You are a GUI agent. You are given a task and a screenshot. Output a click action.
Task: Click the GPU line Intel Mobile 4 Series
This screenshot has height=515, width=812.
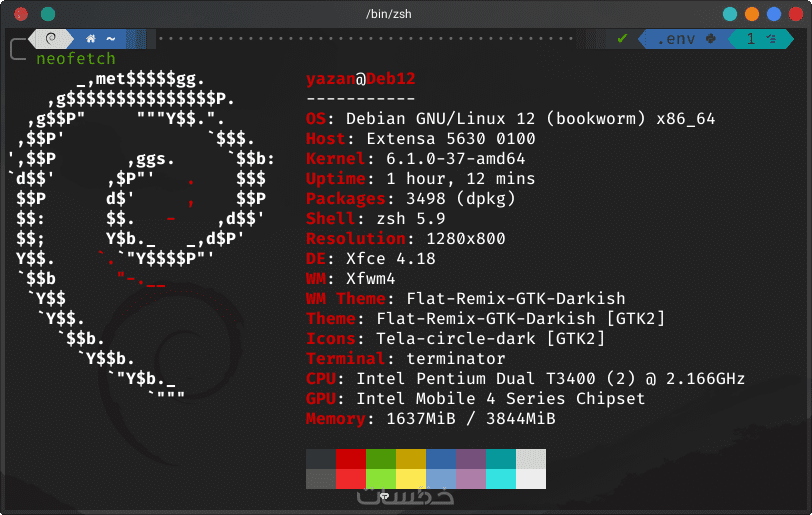coord(475,398)
